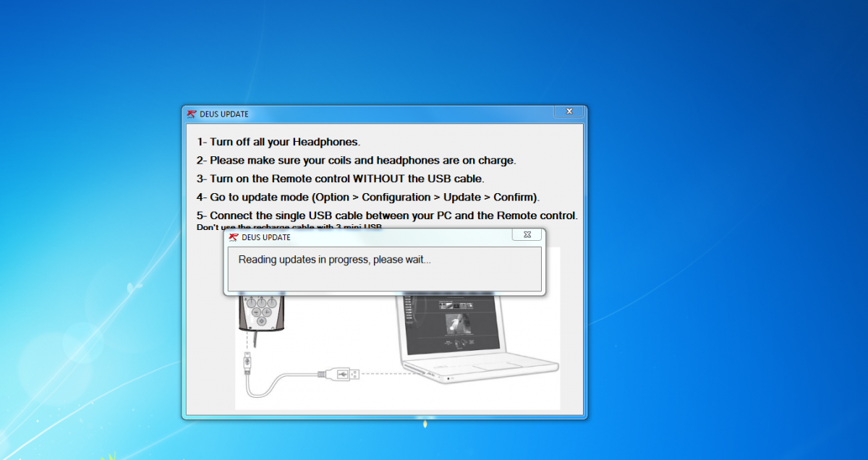Click step 2 about coils and headphones on charge
The width and height of the screenshot is (868, 460).
click(357, 161)
